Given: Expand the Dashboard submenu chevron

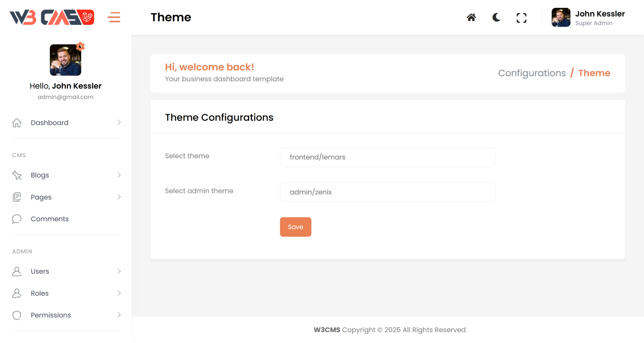Looking at the screenshot, I should coord(119,122).
